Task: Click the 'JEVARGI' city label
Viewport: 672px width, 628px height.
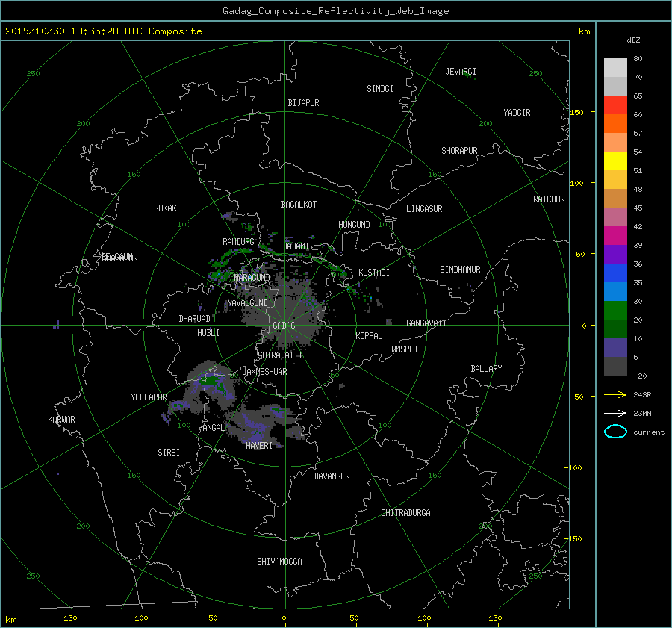Action: (x=461, y=72)
